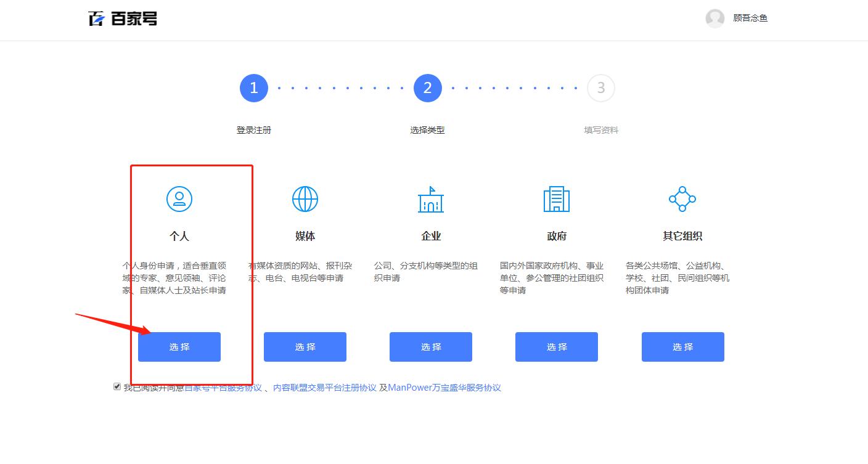This screenshot has width=868, height=464.
Task: Click the 填写资料 step label
Action: [x=600, y=129]
